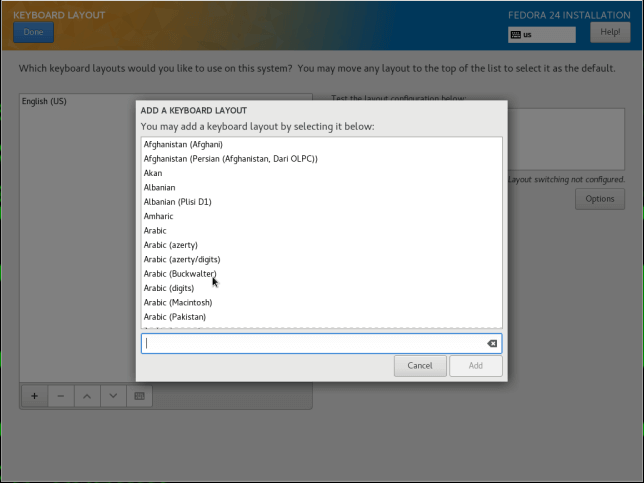Click the clear text icon in search field

click(492, 343)
